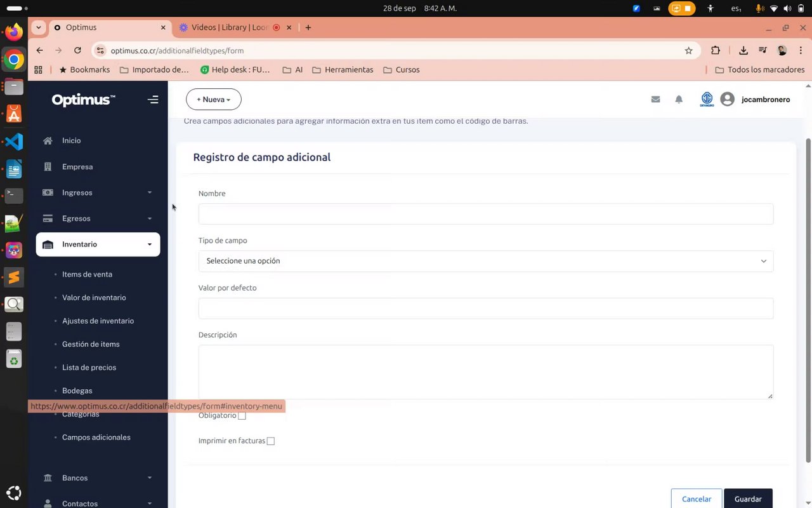
Task: Open the Chrome extensions puzzle icon
Action: click(716, 51)
